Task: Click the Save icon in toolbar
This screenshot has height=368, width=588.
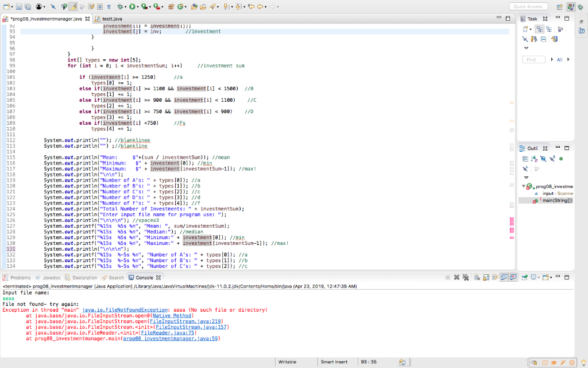Action: [x=19, y=7]
